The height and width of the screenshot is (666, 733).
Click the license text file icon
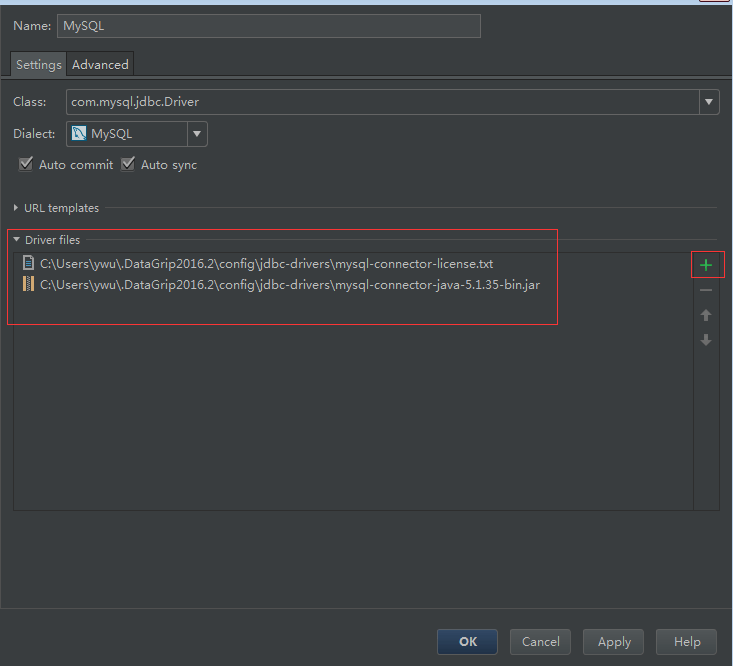(x=29, y=264)
